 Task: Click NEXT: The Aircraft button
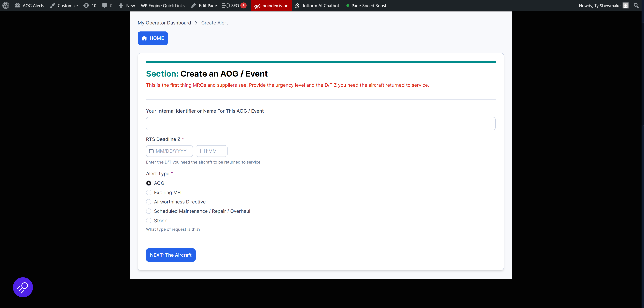click(171, 255)
